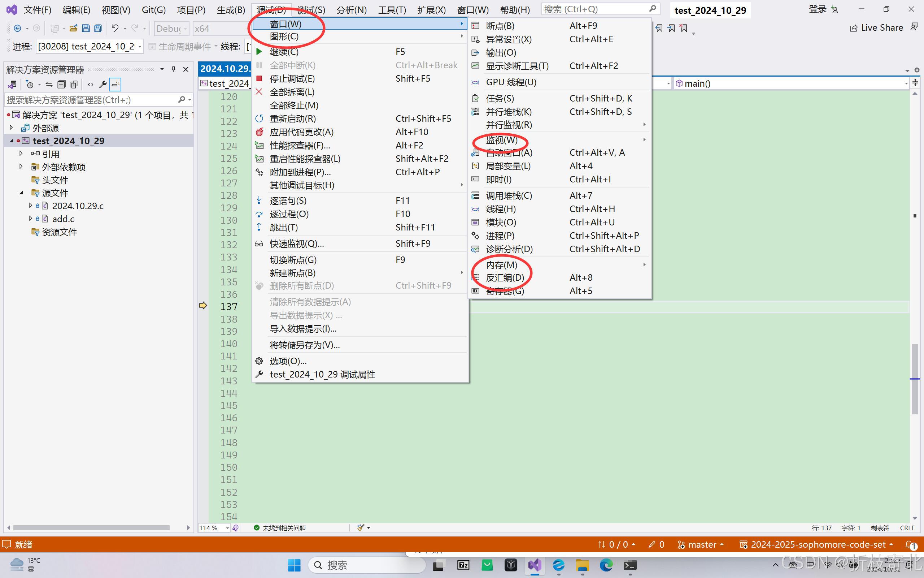The height and width of the screenshot is (578, 924).
Task: Switch to the 2024.10.29.c editor tab
Action: click(x=225, y=69)
